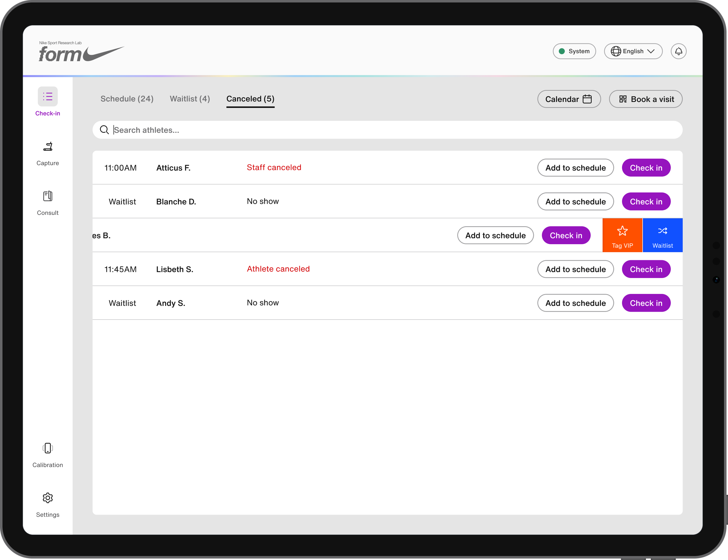
Task: Open the Consult book icon
Action: 48,196
